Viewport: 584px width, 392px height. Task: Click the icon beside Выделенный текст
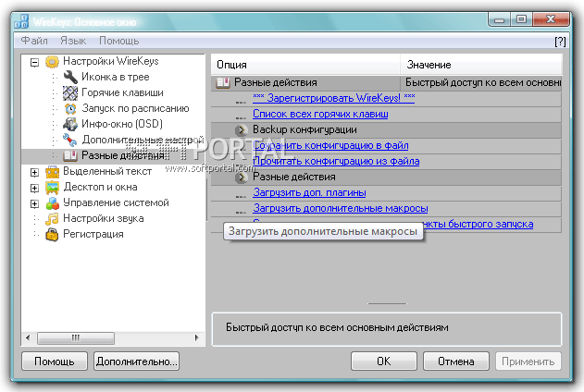click(x=52, y=172)
